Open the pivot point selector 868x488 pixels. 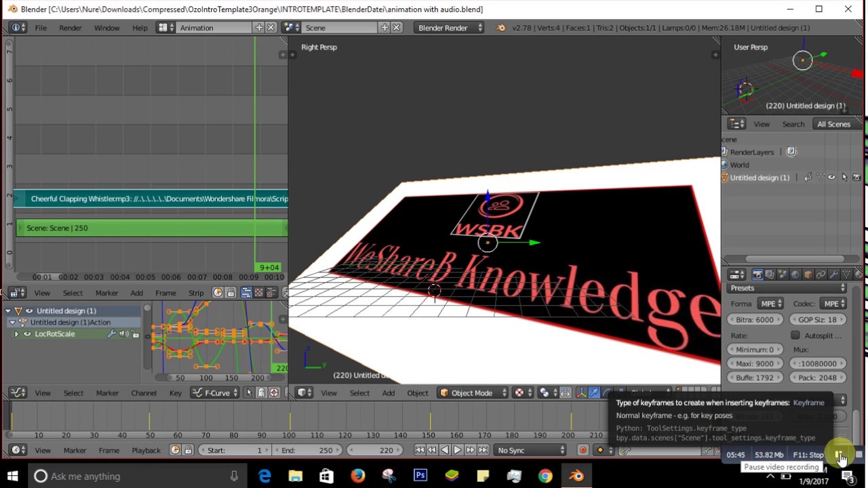coord(546,393)
